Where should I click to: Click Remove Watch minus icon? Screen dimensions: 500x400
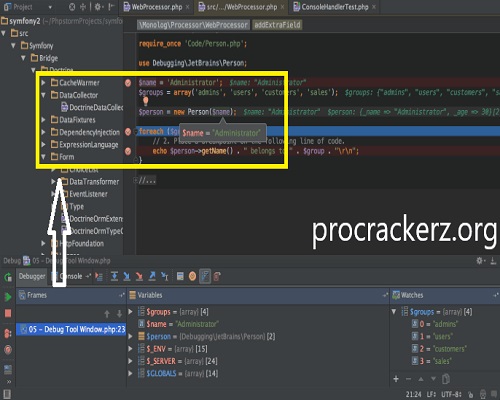tap(408, 379)
